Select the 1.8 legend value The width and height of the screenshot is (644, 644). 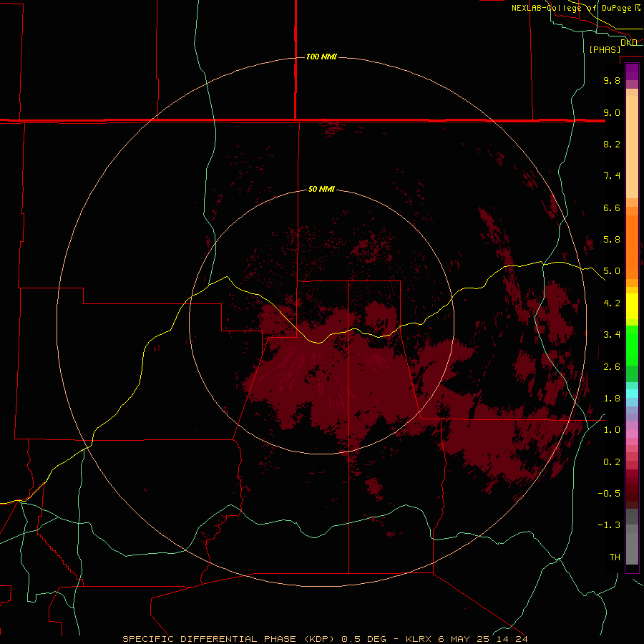(x=612, y=399)
